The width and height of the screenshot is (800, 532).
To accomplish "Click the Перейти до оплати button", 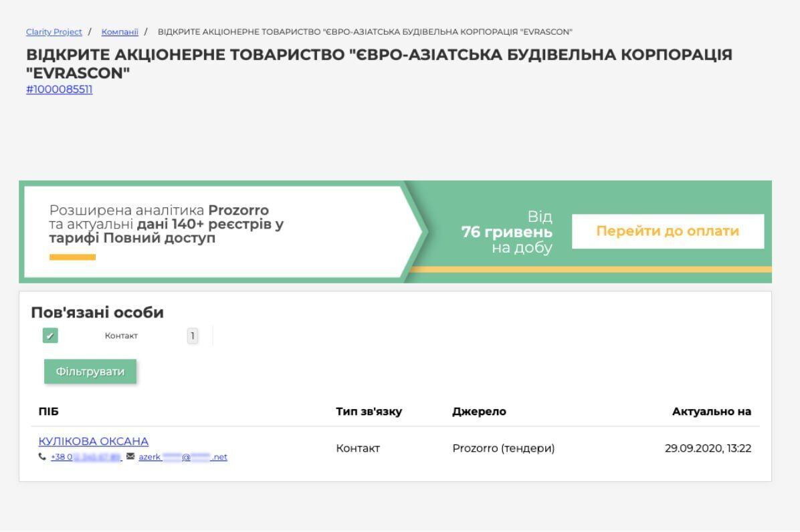I will [668, 231].
